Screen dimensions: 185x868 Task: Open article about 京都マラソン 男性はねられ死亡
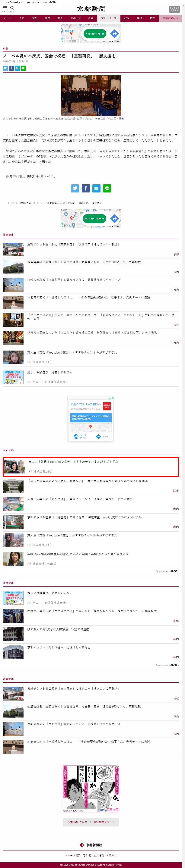click(x=91, y=652)
